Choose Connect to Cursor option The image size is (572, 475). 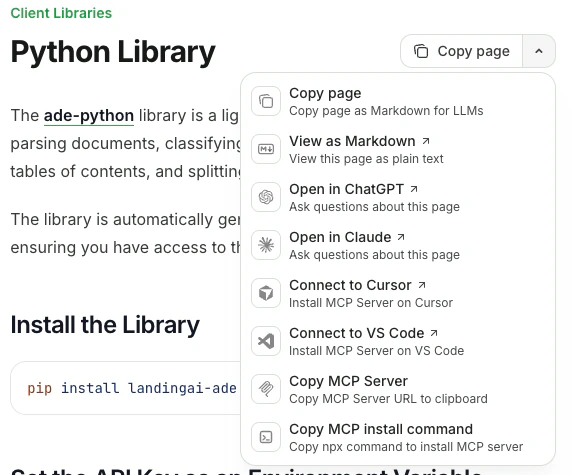coord(398,293)
